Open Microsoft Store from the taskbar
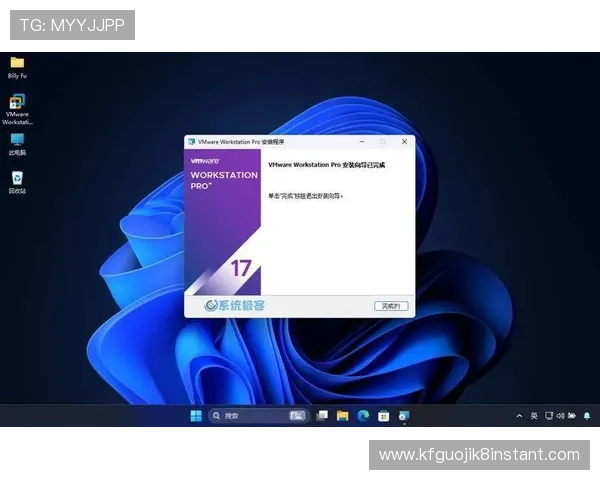The image size is (600, 480). tap(384, 415)
